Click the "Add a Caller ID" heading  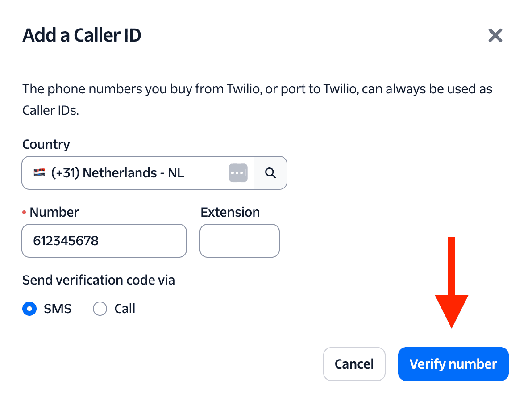pos(82,35)
